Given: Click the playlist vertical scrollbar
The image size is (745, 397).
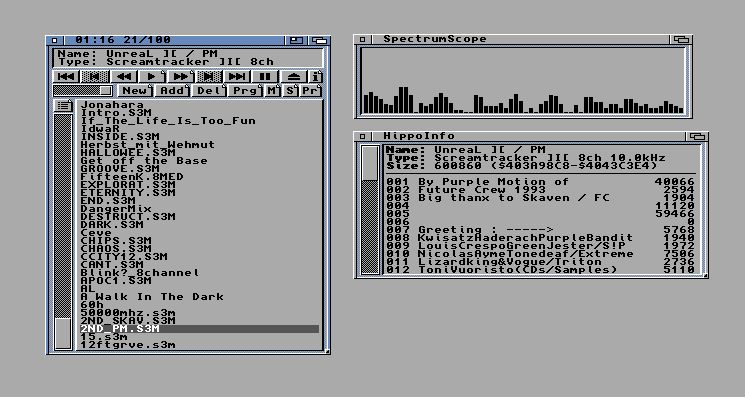Looking at the screenshot, I should pos(63,233).
